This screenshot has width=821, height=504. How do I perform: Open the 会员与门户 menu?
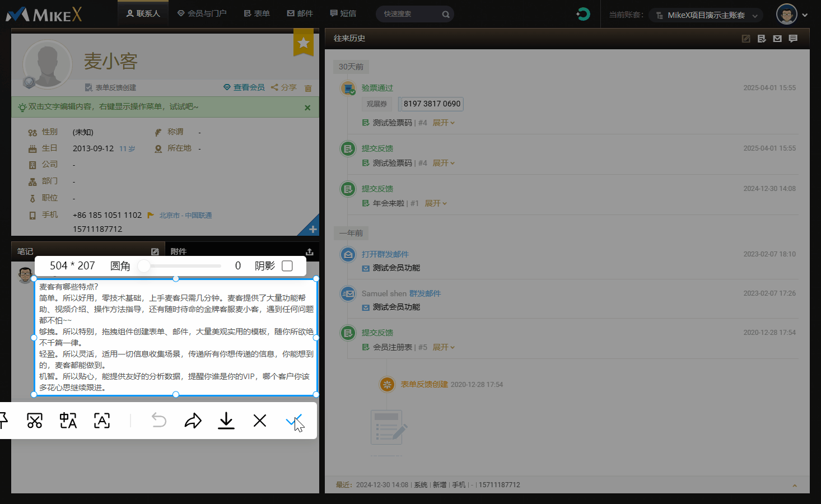202,13
